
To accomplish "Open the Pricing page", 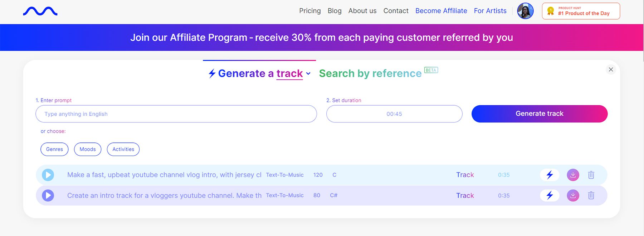I will click(x=310, y=11).
